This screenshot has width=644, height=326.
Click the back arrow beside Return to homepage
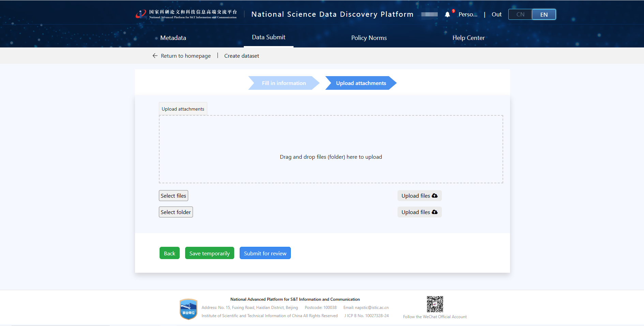pos(155,56)
